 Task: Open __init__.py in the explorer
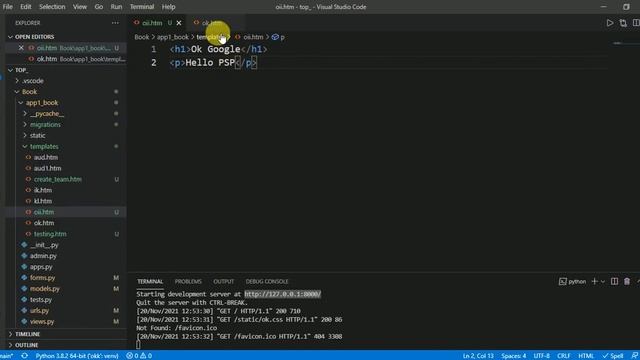tap(44, 245)
